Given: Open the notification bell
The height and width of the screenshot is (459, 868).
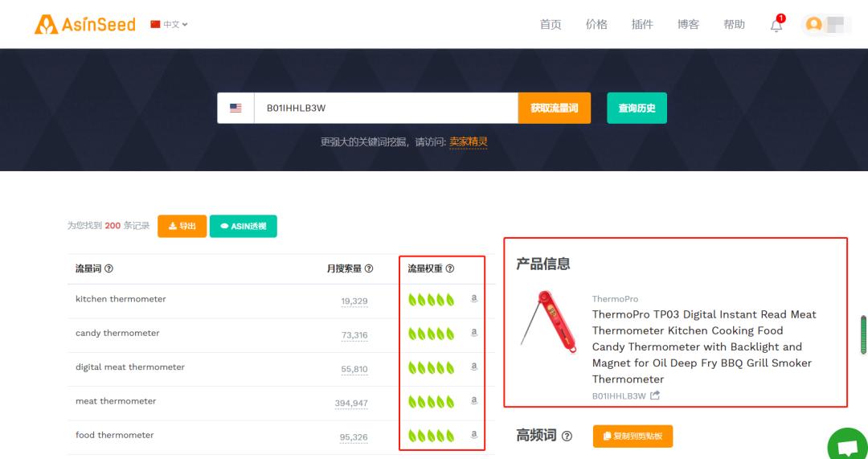Looking at the screenshot, I should click(x=776, y=25).
